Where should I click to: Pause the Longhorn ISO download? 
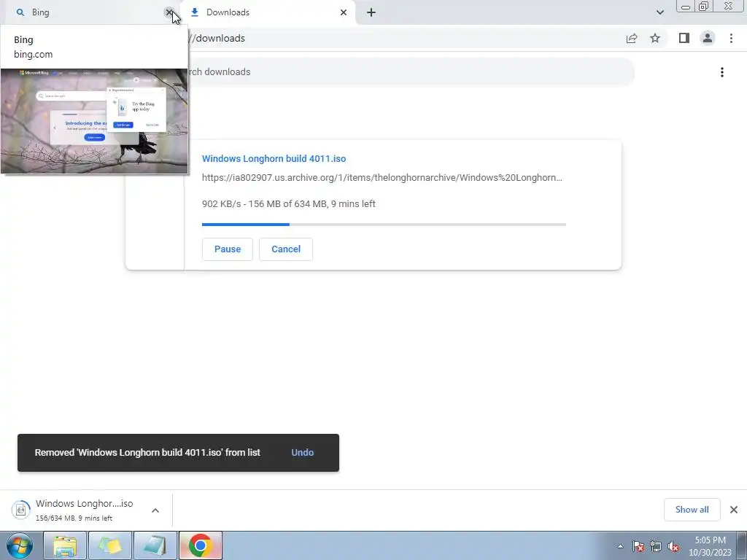pyautogui.click(x=228, y=249)
